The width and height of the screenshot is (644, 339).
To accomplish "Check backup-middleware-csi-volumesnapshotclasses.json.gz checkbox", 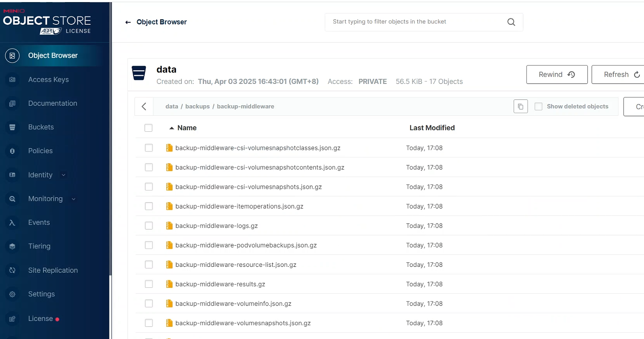I will click(149, 148).
